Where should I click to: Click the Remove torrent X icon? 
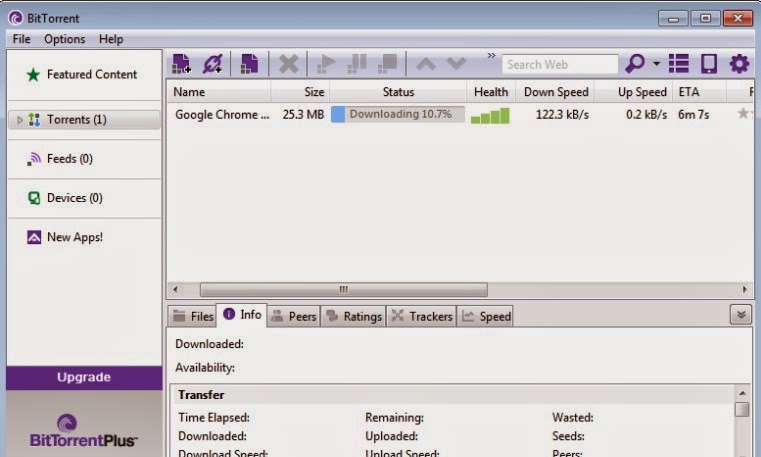[289, 64]
